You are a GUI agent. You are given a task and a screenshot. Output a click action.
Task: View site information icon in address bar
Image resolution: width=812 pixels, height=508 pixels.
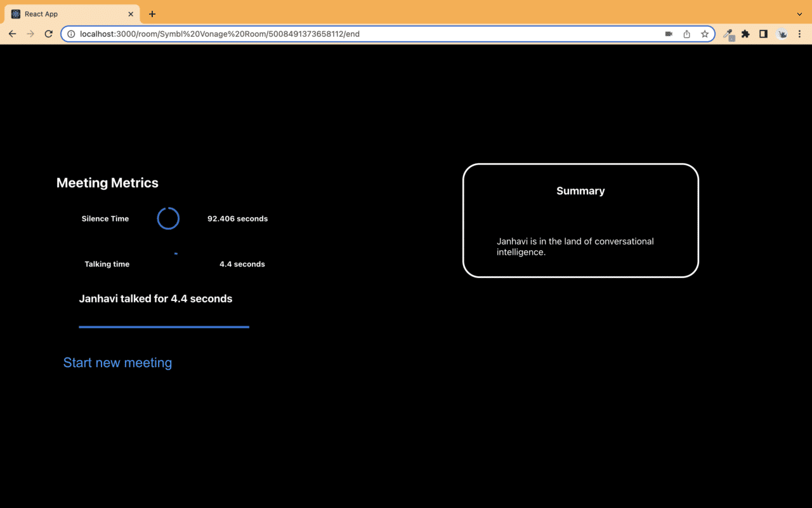[71, 34]
